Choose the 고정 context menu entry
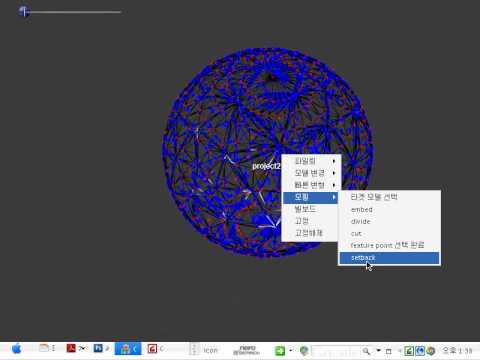 (302, 221)
